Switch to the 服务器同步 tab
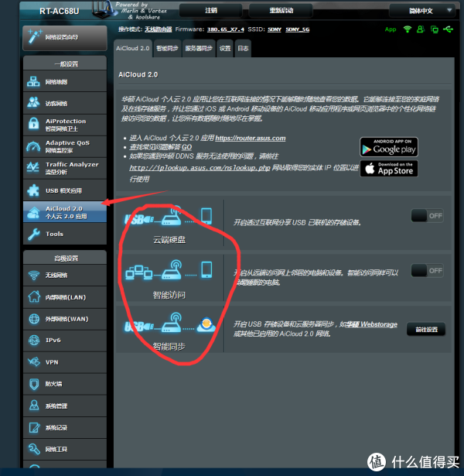The width and height of the screenshot is (464, 476). (199, 48)
